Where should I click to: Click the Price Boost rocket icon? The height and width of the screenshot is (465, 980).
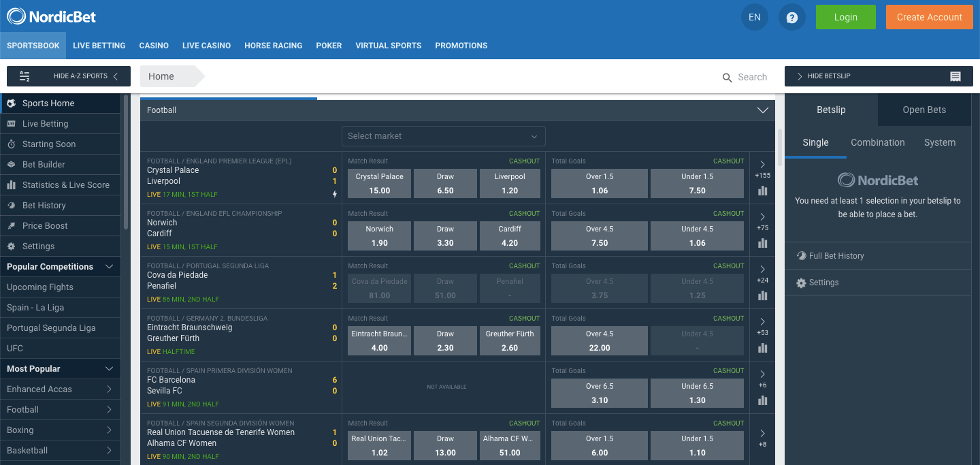(11, 226)
